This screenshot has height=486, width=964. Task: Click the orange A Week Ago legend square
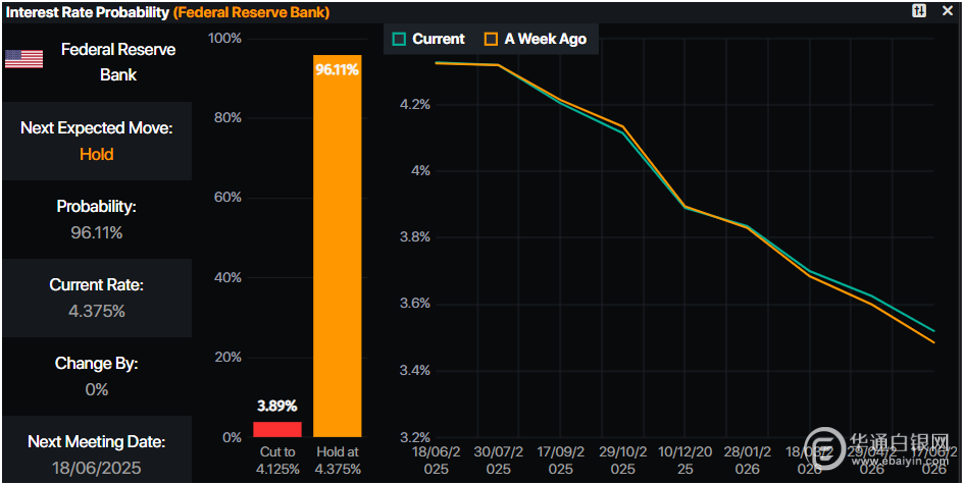pyautogui.click(x=490, y=39)
